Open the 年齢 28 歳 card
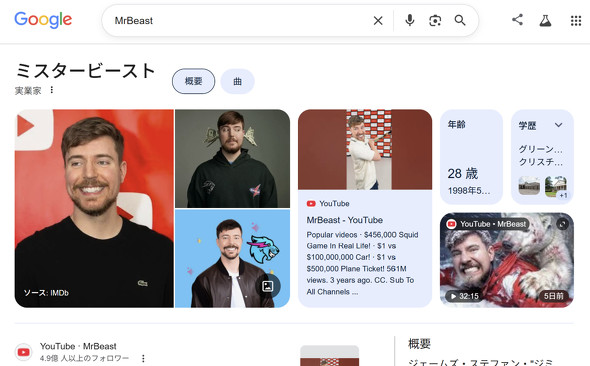 [471, 157]
